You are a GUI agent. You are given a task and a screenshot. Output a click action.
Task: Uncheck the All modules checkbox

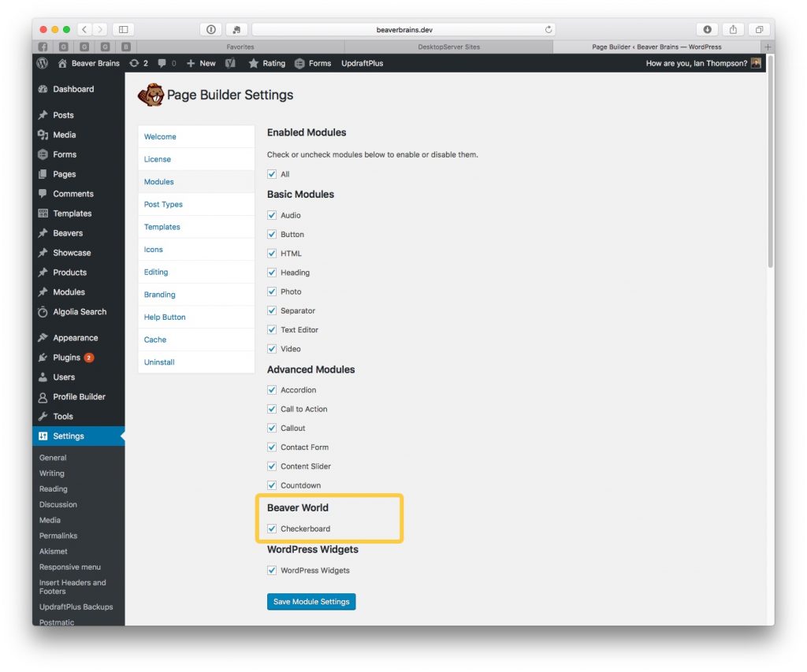pos(272,174)
